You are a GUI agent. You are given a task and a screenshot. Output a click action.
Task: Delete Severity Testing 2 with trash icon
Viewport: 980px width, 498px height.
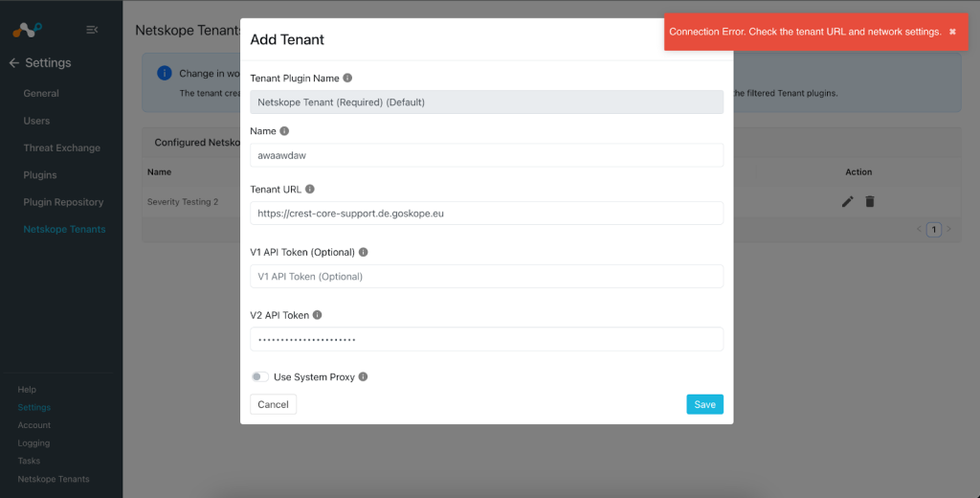click(870, 201)
